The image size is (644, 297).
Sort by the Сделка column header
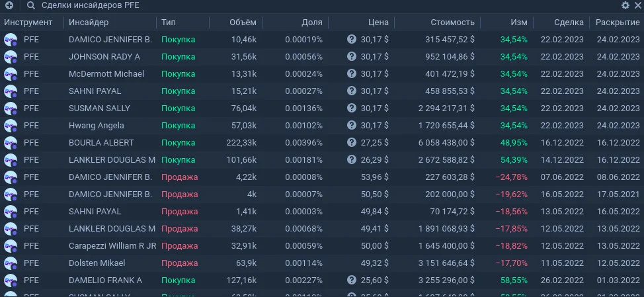coord(569,22)
